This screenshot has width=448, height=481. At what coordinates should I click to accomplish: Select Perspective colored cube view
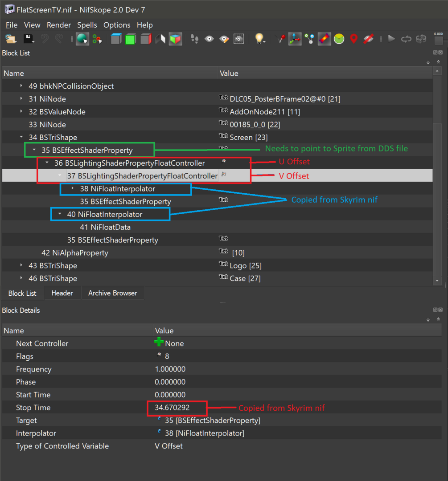(175, 39)
